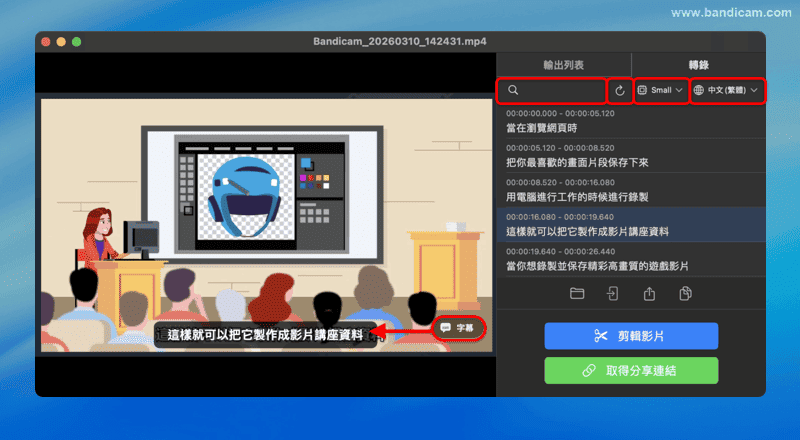Click the open folder icon
Image resolution: width=800 pixels, height=440 pixels.
576,293
